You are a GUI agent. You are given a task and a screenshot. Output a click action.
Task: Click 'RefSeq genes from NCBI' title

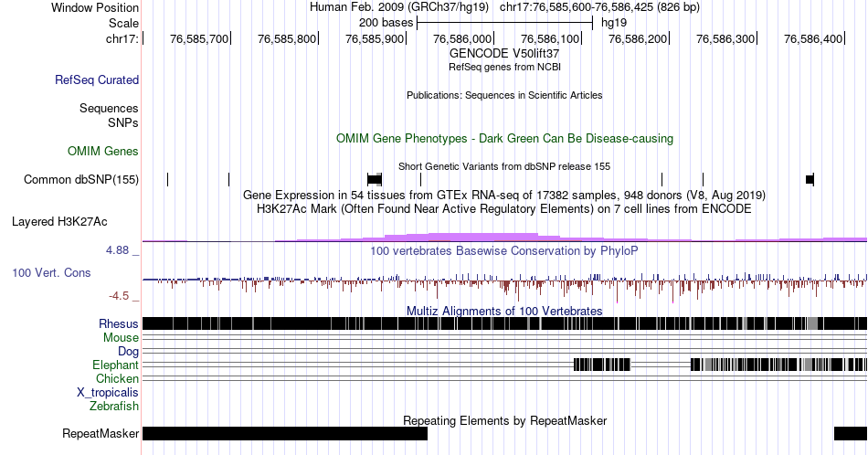click(x=504, y=67)
